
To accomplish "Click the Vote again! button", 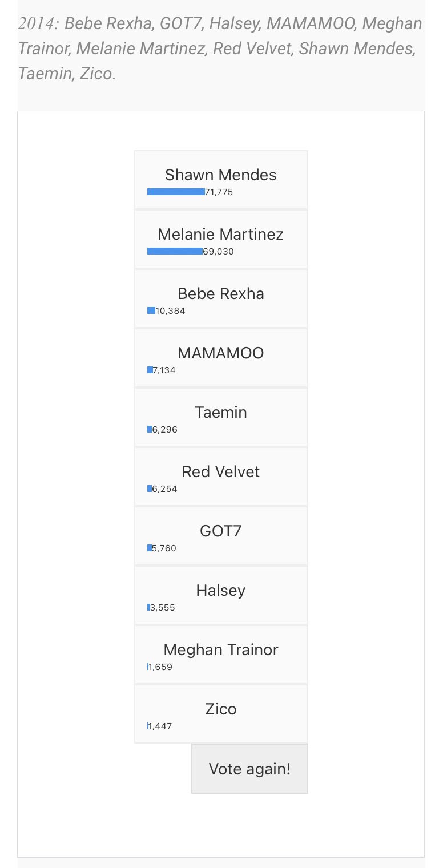I will click(x=249, y=769).
